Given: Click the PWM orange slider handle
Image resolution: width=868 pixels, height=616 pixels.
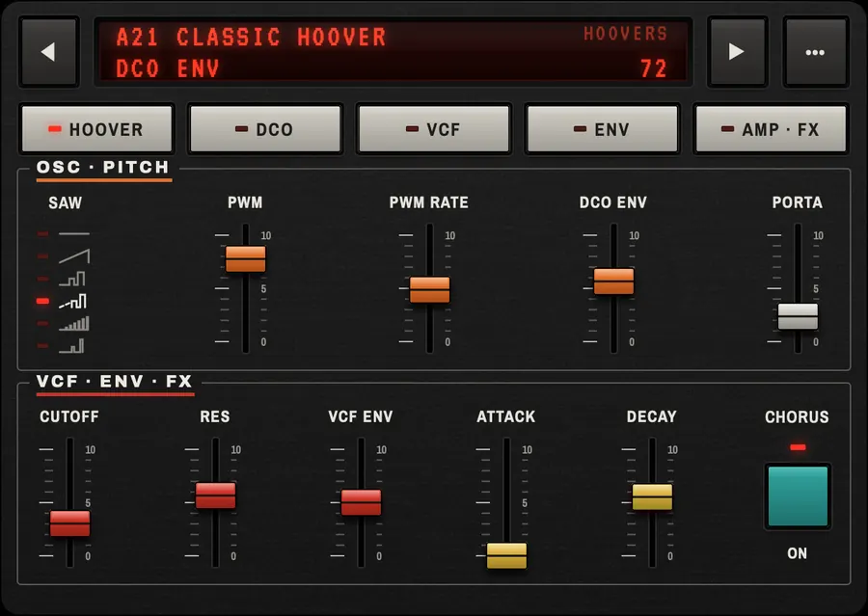Looking at the screenshot, I should 245,258.
